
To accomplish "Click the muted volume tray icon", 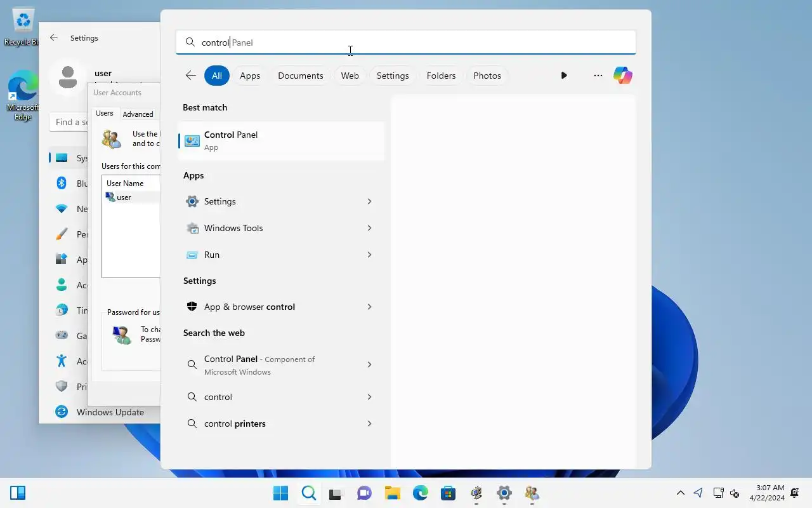I will click(x=735, y=493).
